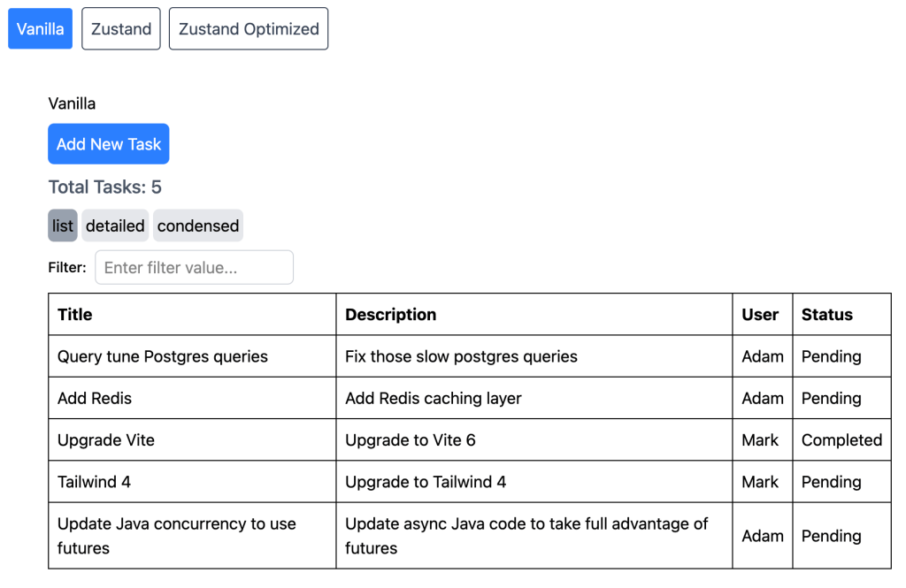The width and height of the screenshot is (906, 588).
Task: Select the Upgrade Vite task title
Action: tap(106, 439)
